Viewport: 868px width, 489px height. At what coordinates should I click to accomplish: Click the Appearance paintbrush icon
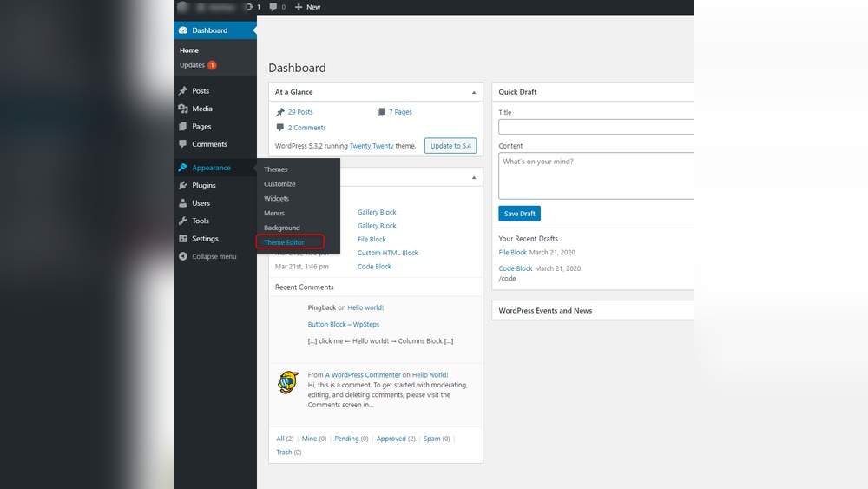183,168
